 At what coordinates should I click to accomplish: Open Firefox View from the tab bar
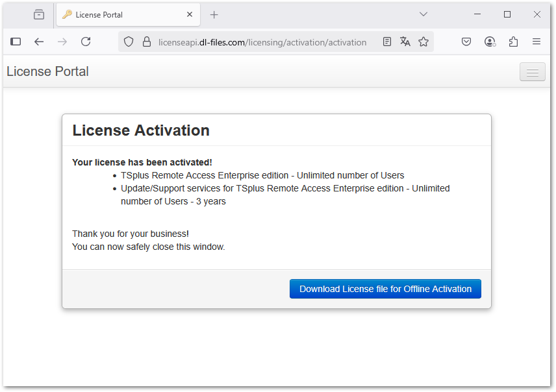click(x=39, y=14)
